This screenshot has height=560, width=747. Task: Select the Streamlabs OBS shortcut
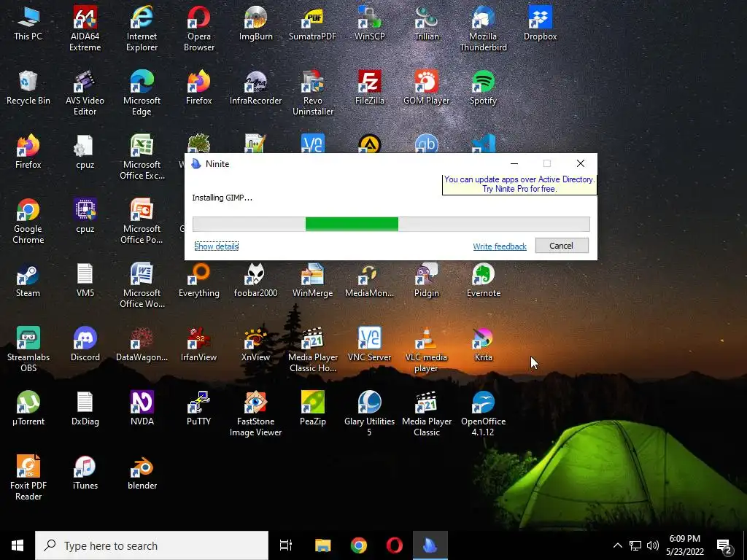(28, 349)
